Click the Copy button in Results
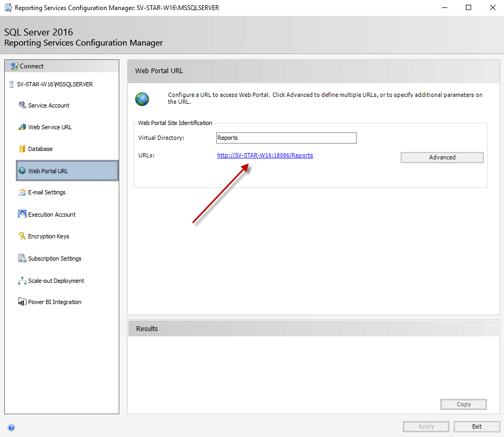504x437 pixels. point(464,404)
